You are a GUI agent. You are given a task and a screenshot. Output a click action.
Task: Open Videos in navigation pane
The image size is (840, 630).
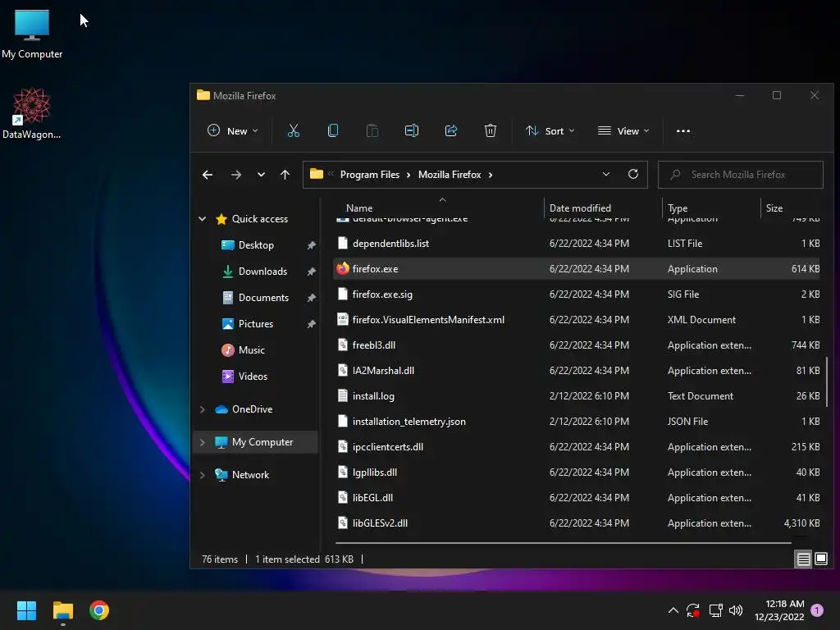253,376
